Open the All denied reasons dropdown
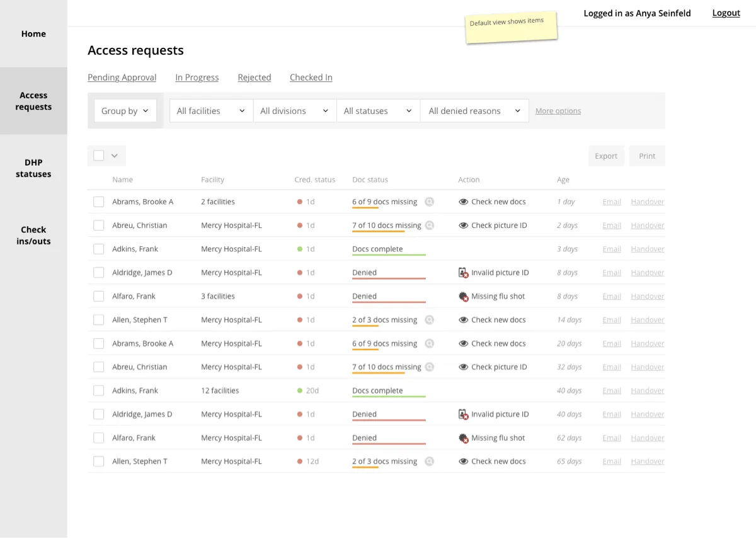This screenshot has height=538, width=756. point(474,111)
